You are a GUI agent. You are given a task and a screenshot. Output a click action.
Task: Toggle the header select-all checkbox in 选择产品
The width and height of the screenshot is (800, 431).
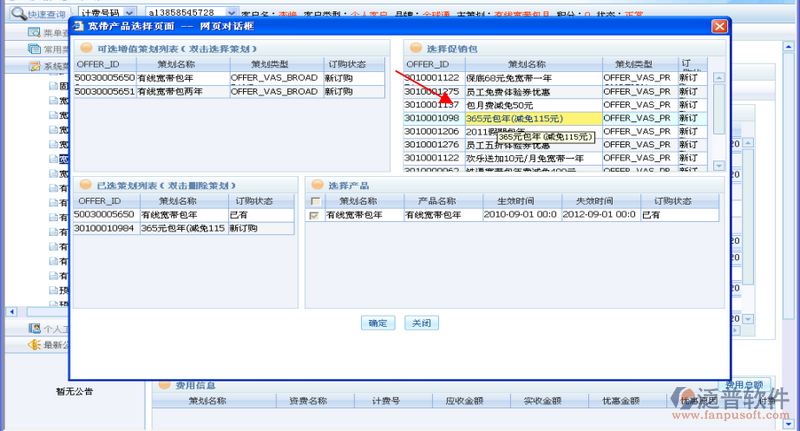click(315, 201)
